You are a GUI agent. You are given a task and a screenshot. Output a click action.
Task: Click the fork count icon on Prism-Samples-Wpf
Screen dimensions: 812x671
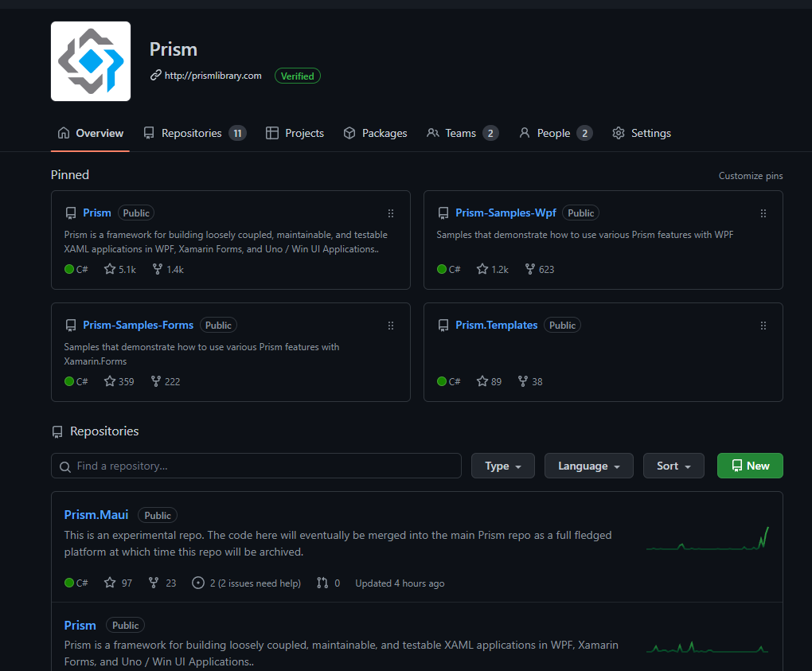pyautogui.click(x=529, y=269)
